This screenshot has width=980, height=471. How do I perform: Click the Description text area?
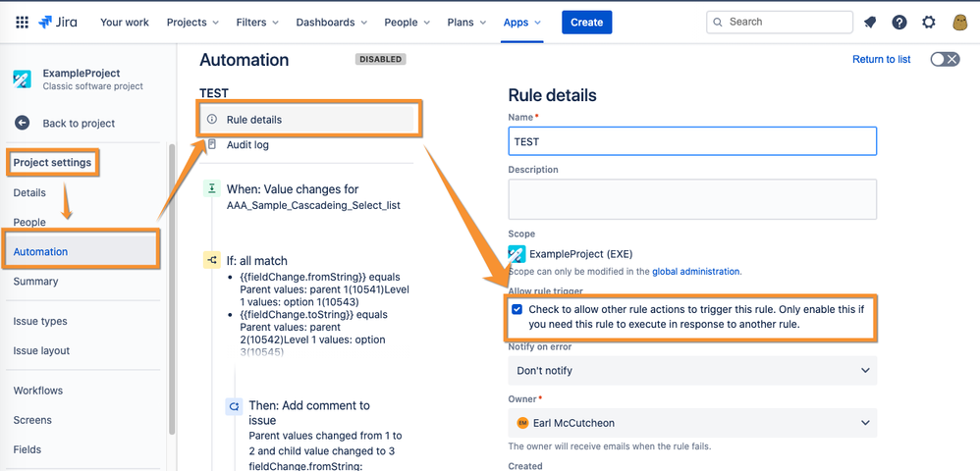click(x=692, y=199)
